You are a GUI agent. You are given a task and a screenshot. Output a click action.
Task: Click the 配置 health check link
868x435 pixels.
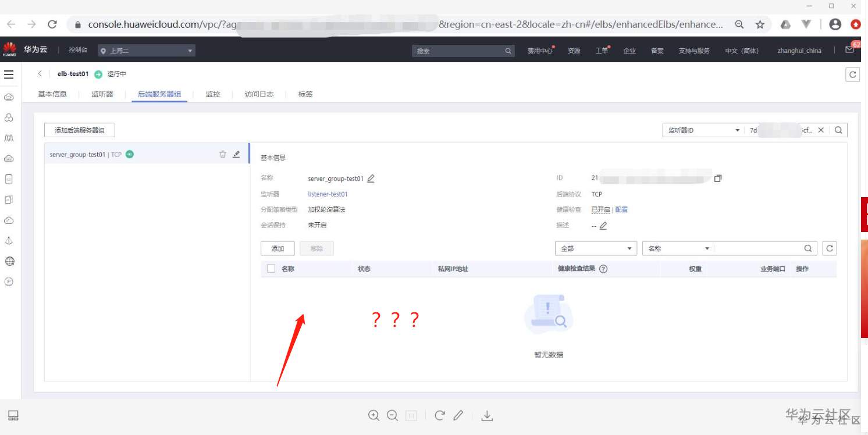tap(621, 210)
